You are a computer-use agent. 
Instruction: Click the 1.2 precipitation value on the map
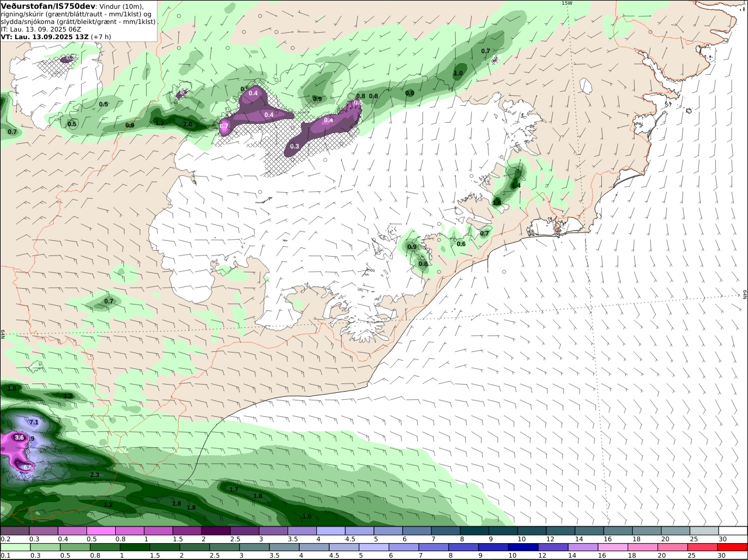click(x=108, y=504)
